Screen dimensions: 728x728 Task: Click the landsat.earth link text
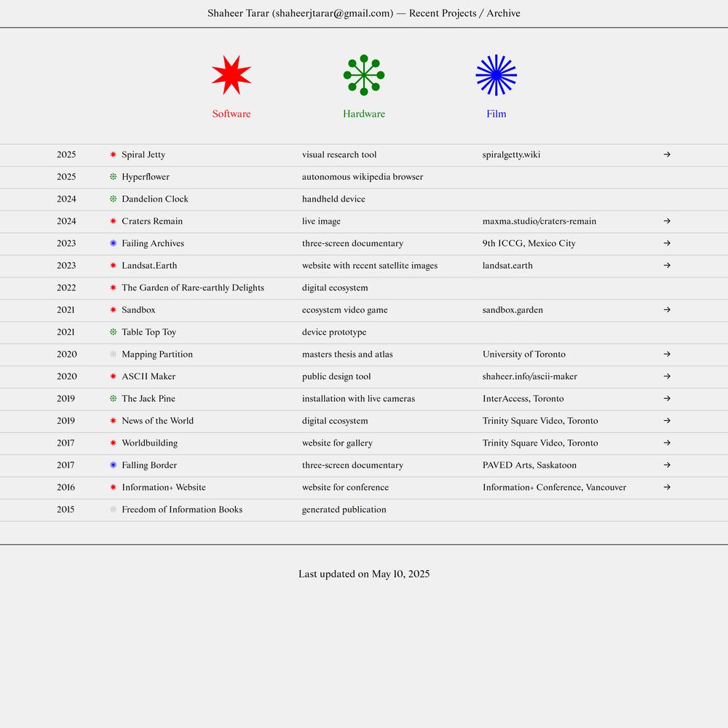coord(507,266)
